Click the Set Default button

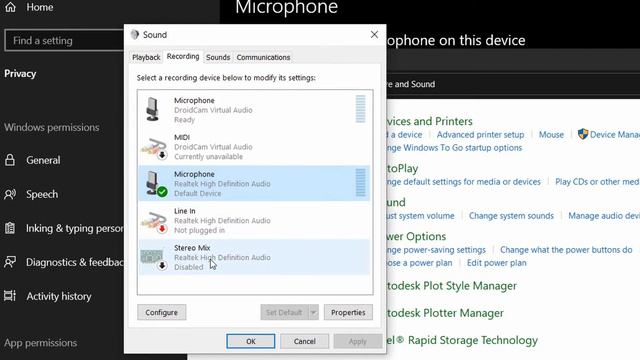[284, 312]
